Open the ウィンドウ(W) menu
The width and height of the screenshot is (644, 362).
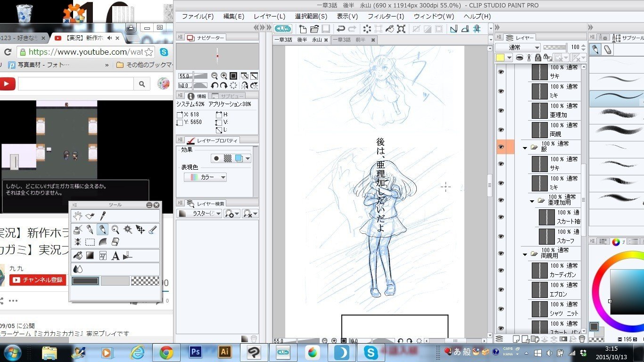434,16
